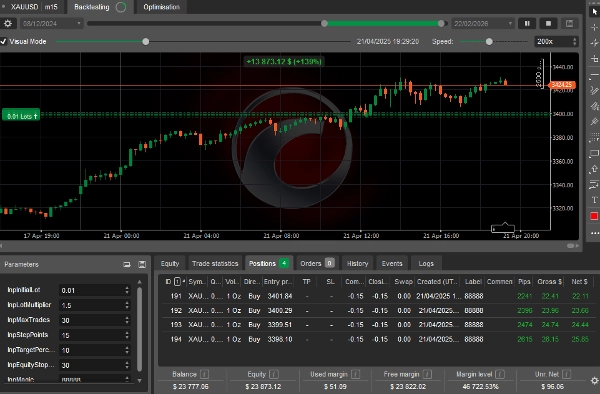Open the Positions tab
600x394 pixels.
[269, 264]
